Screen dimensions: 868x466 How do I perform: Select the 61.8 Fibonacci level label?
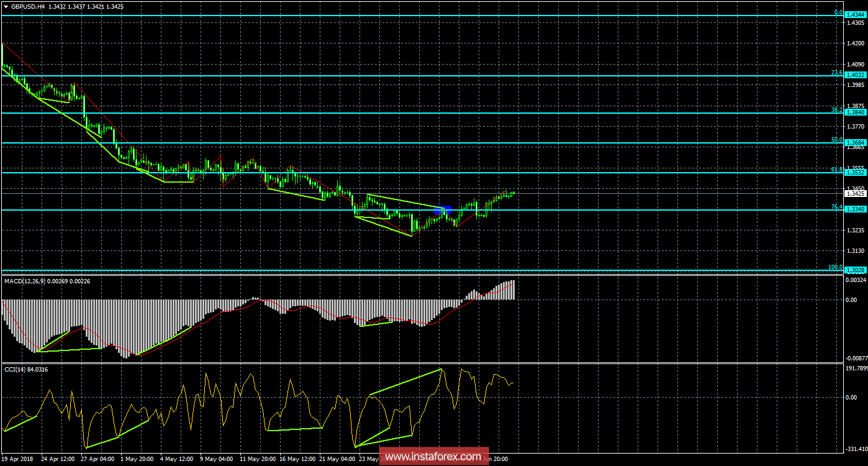point(837,169)
